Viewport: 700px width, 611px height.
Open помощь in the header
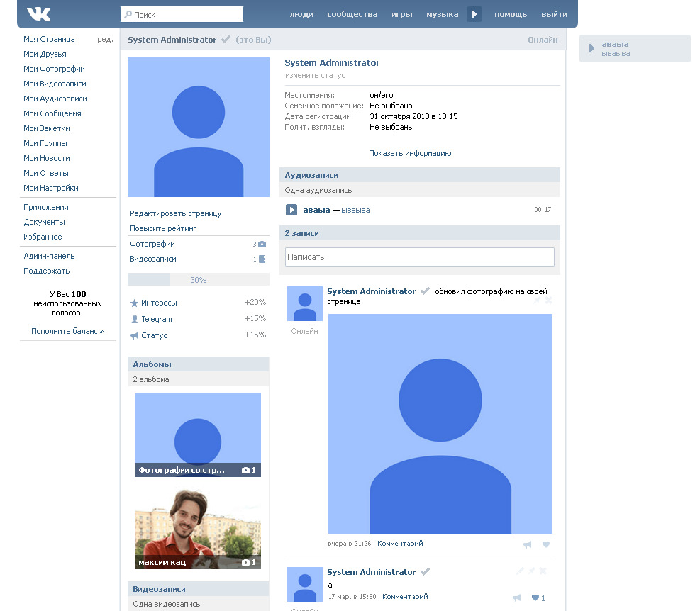tap(511, 14)
